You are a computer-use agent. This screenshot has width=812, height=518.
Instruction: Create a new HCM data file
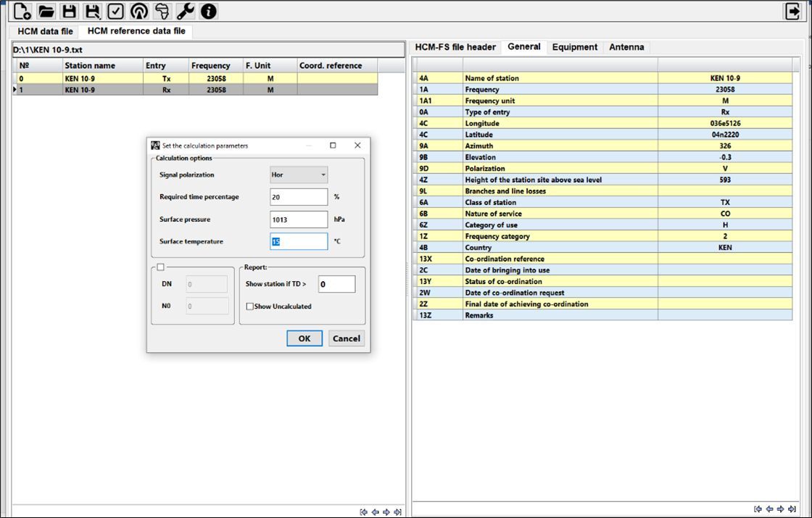[20, 11]
